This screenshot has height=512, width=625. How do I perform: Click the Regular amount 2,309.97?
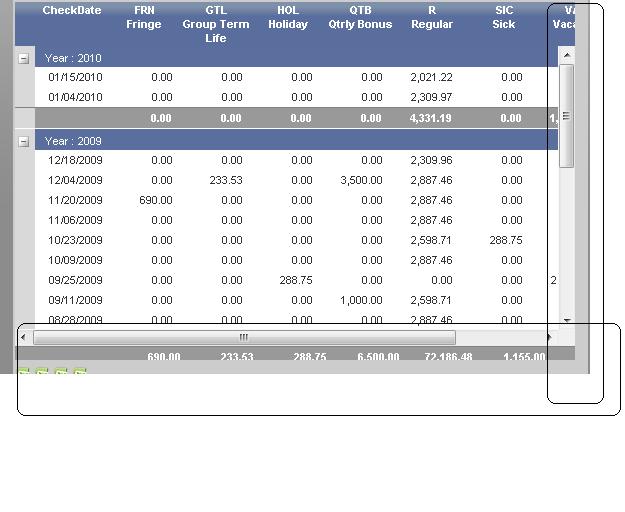(x=432, y=97)
